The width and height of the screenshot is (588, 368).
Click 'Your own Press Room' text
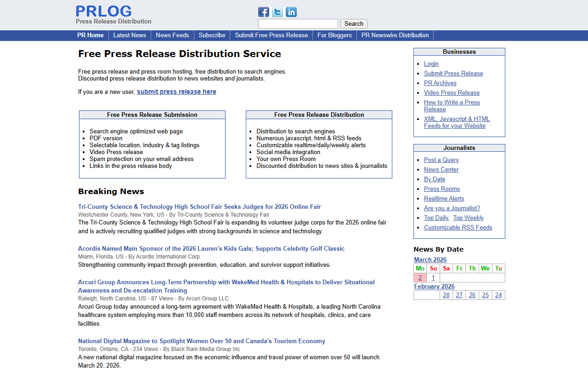click(286, 159)
